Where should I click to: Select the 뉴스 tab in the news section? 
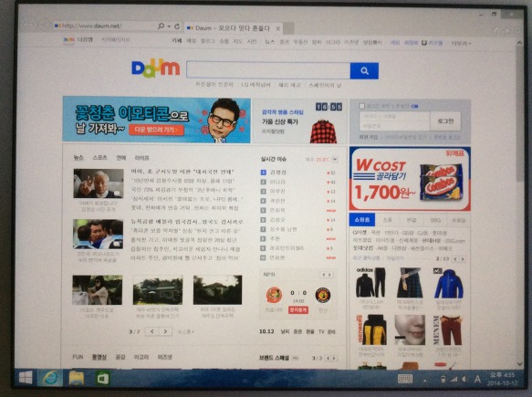(x=78, y=158)
